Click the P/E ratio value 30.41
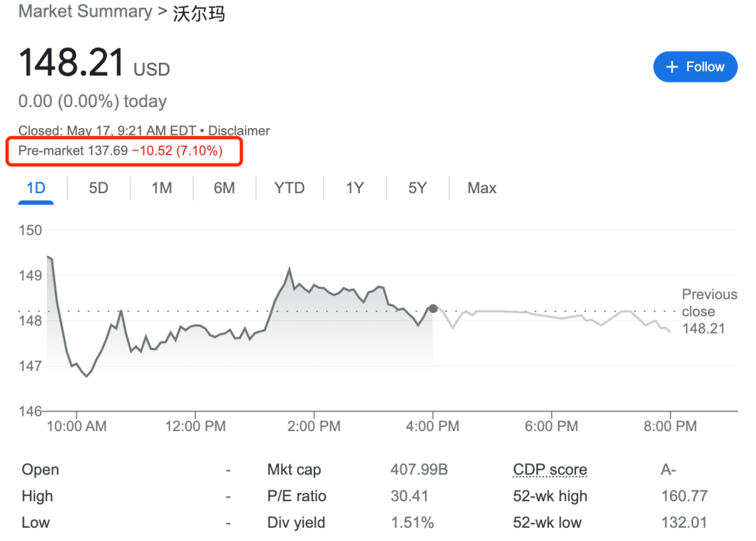756x541 pixels. click(409, 496)
